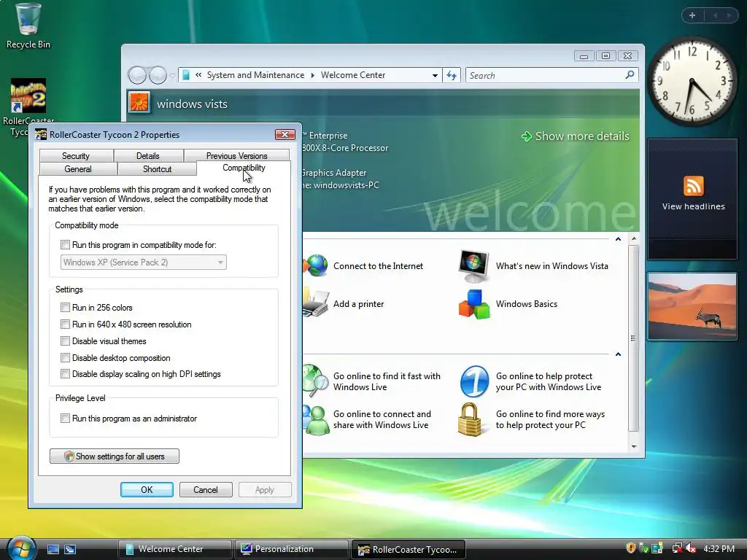Screen dimensions: 747x560
Task: Click the muted volume tray icon
Action: click(692, 548)
